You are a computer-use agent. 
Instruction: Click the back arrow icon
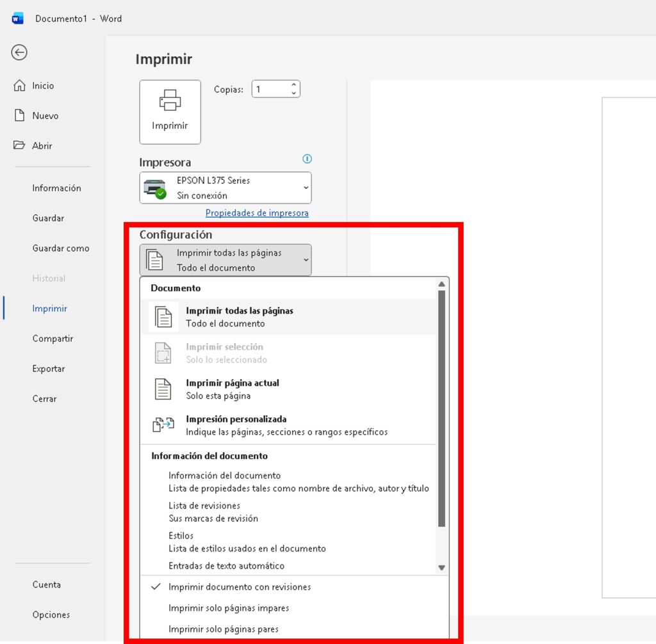[x=19, y=52]
